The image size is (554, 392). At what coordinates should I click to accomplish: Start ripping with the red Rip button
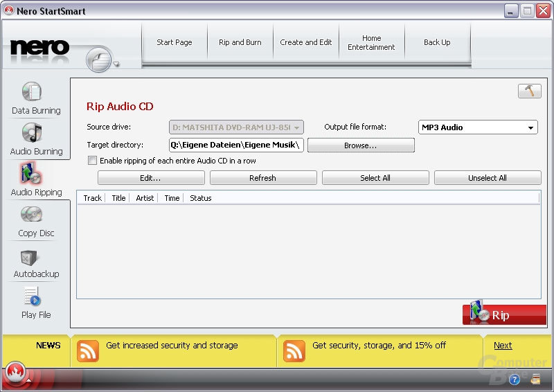pyautogui.click(x=504, y=314)
